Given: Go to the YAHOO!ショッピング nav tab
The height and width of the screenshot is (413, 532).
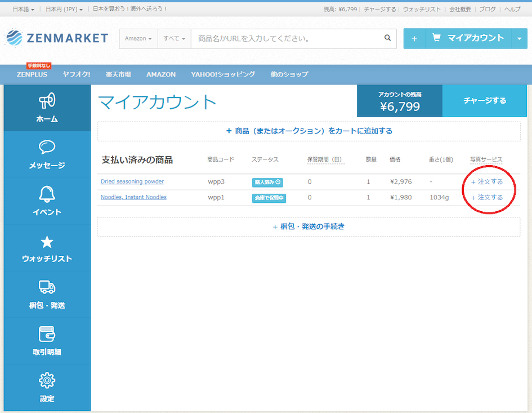Looking at the screenshot, I should click(x=223, y=74).
